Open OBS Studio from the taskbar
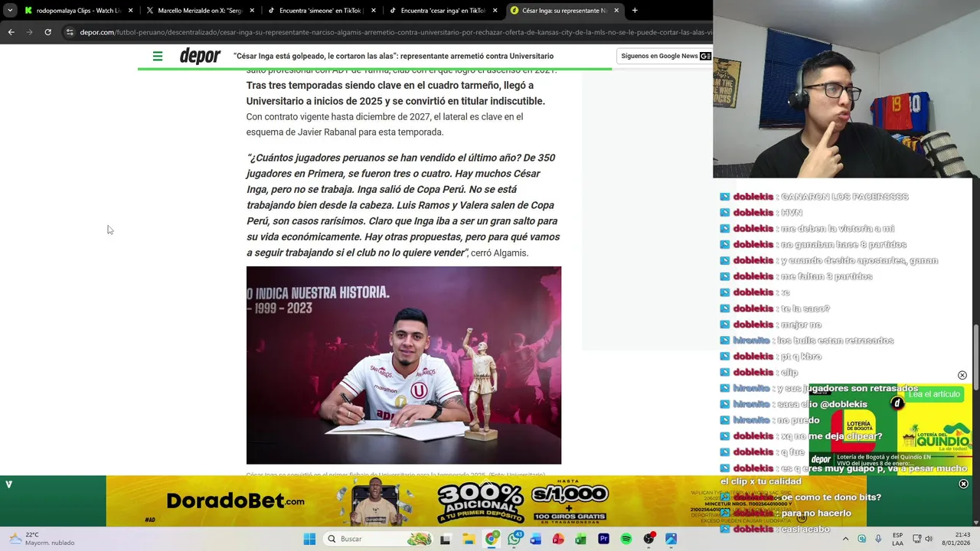The image size is (980, 551). point(648,539)
